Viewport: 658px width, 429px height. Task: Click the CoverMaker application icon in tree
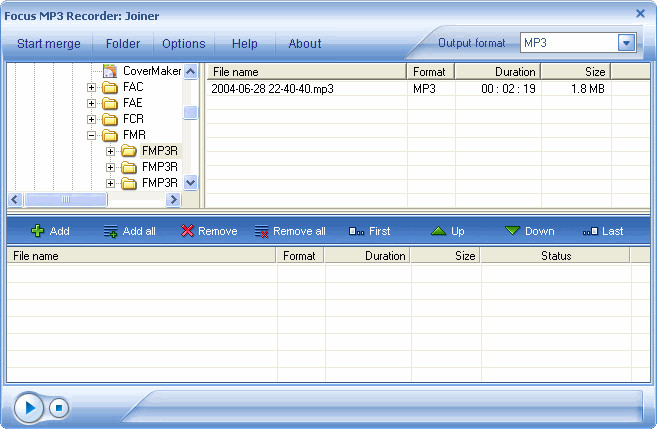point(110,71)
